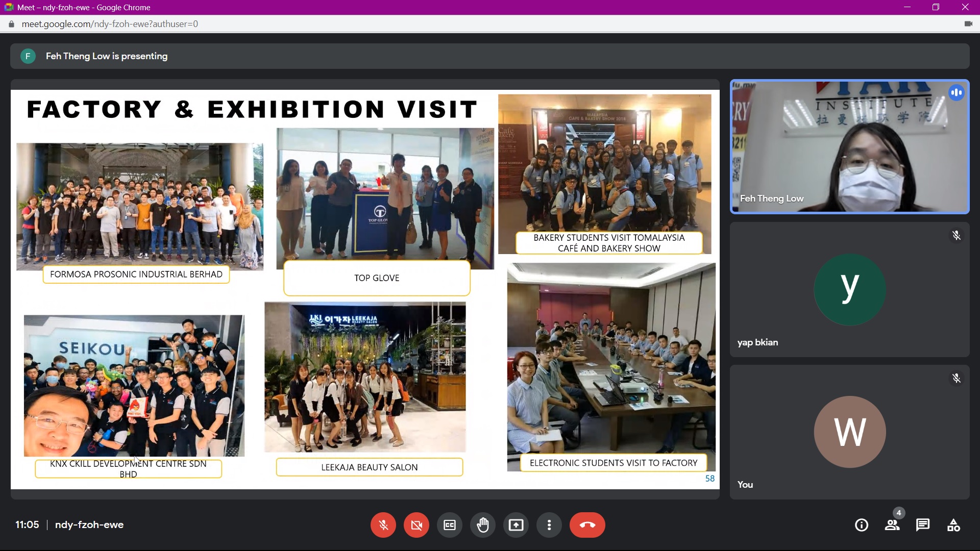Click the 11:05 time display
The width and height of the screenshot is (980, 551).
pyautogui.click(x=27, y=525)
